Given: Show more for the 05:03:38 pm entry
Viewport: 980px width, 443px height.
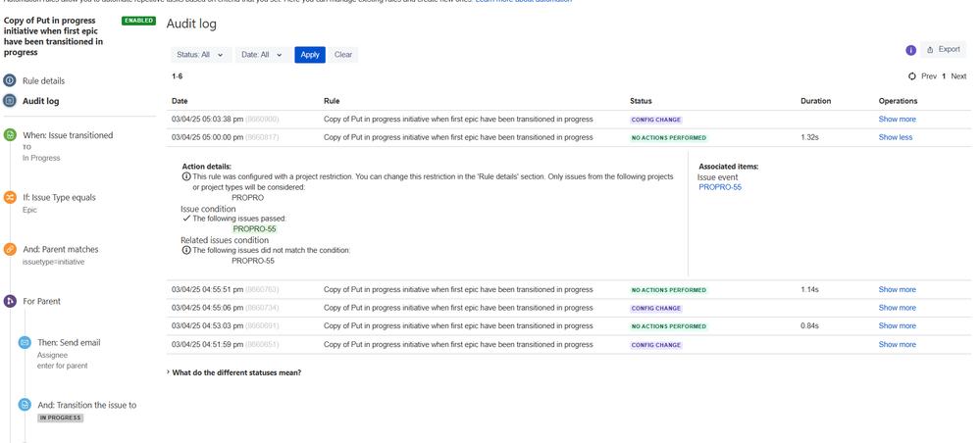Looking at the screenshot, I should pyautogui.click(x=897, y=120).
